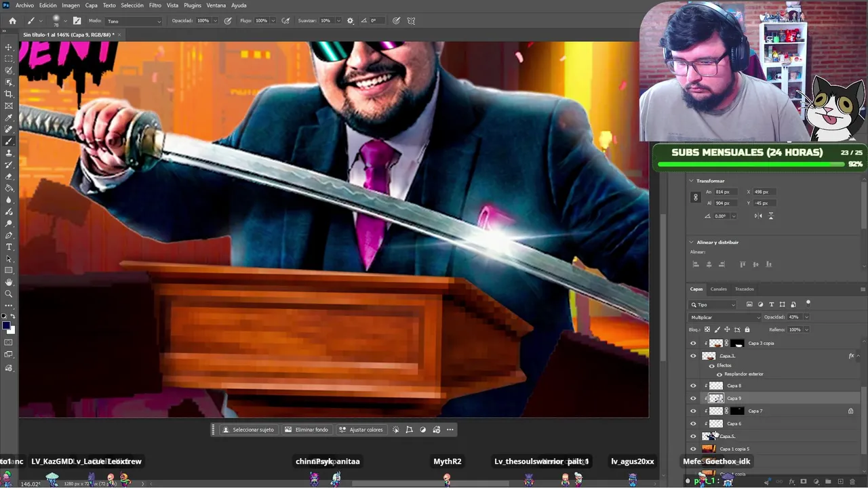Select the Crop tool
The image size is (868, 488).
coord(9,94)
